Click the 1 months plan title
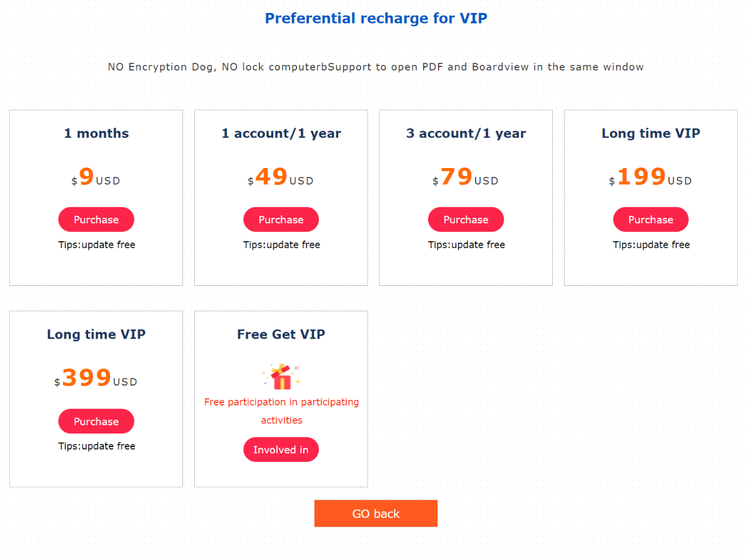Viewport: 747px width, 560px height. 96,133
